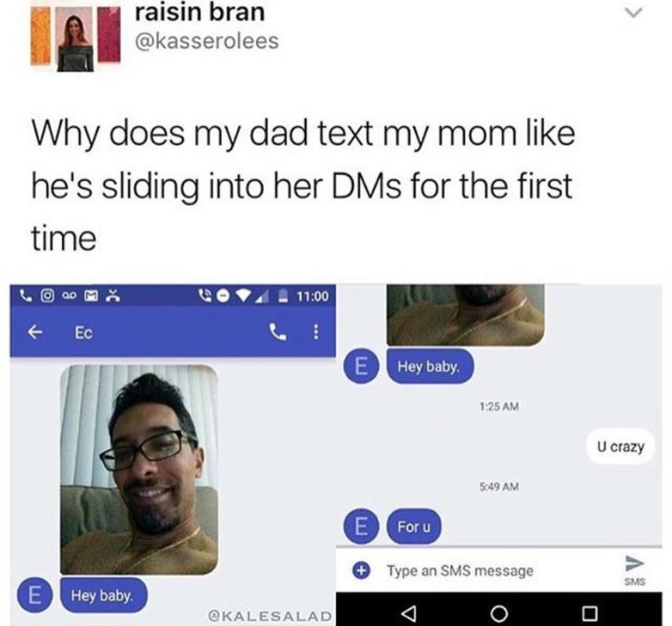Open the selfie photo message

pos(139,469)
